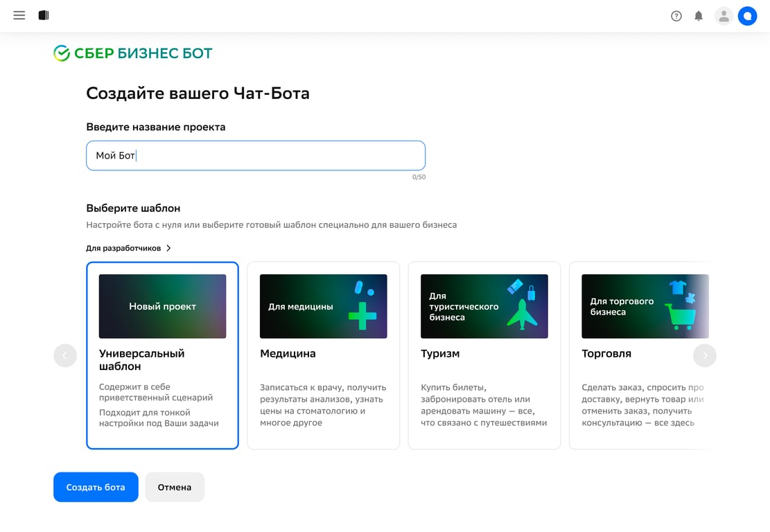Click the blue chat bubble icon
Viewport: 770px width, 532px height.
coord(747,16)
